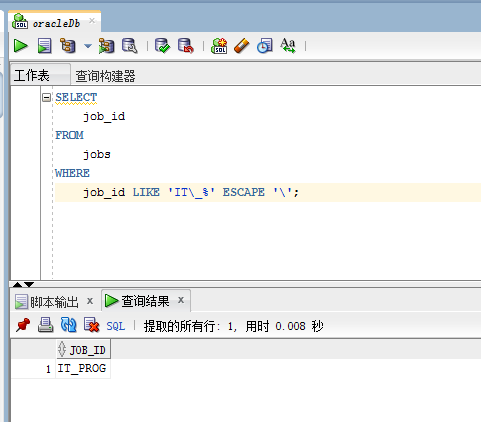Switch to the 查询构建器 tab

coord(105,76)
